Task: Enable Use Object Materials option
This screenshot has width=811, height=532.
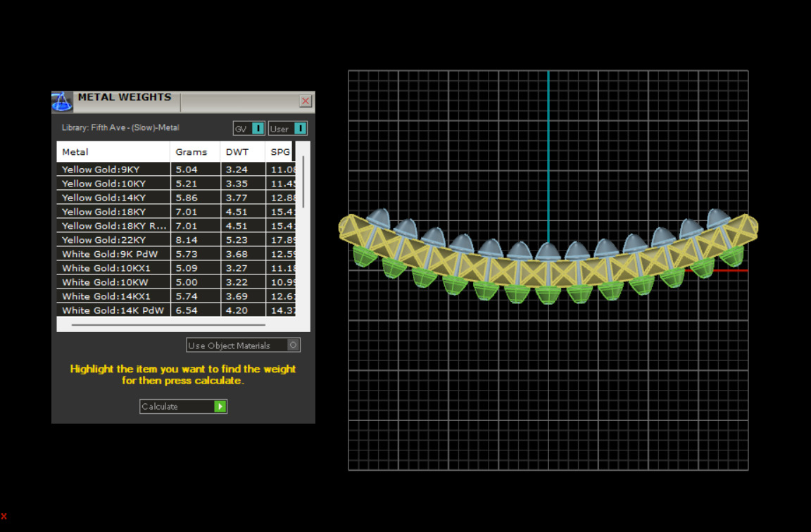Action: [x=243, y=345]
